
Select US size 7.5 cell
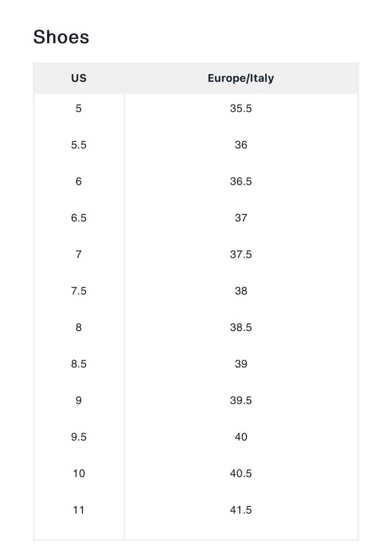tap(79, 291)
